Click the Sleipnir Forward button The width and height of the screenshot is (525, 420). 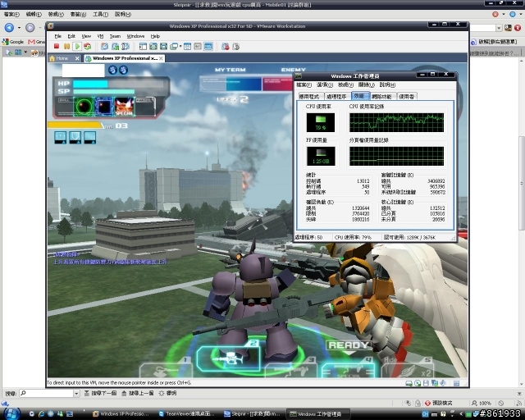tap(30, 27)
